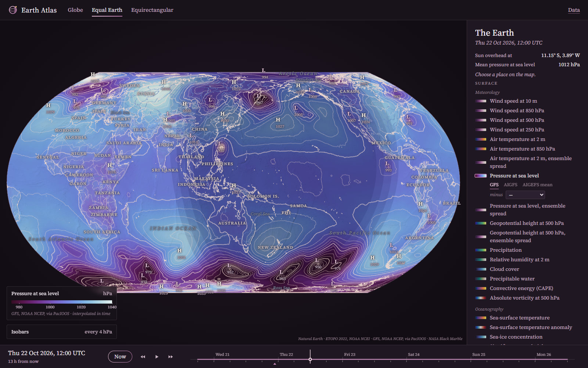
Task: Switch to the Globe projection tab
Action: (75, 10)
